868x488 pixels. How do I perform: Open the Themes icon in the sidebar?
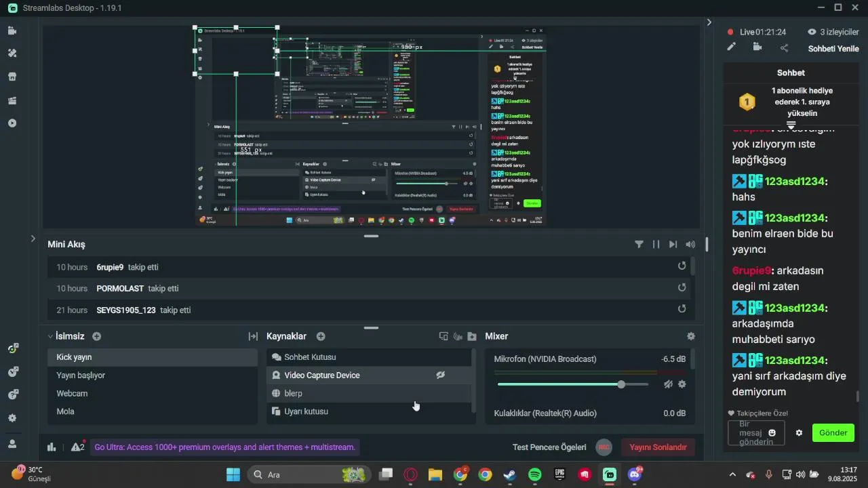coord(12,54)
